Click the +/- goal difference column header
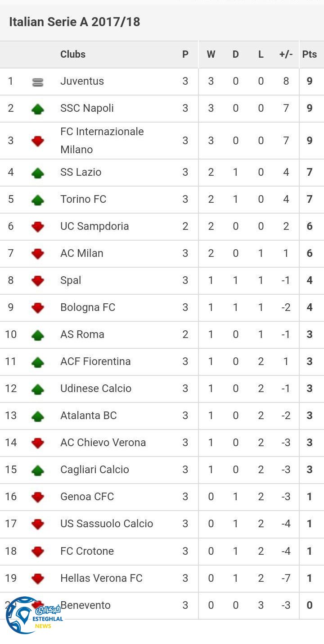 [x=286, y=55]
